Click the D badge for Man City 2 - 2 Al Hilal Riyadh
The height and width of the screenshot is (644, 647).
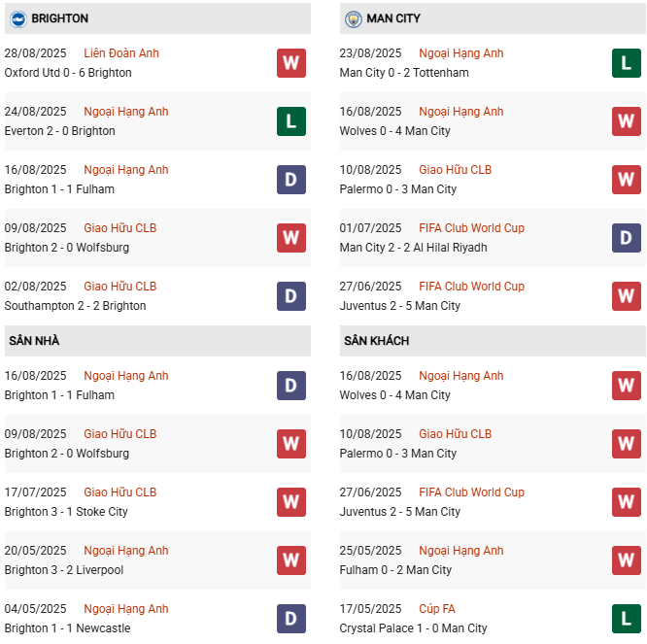coord(626,238)
